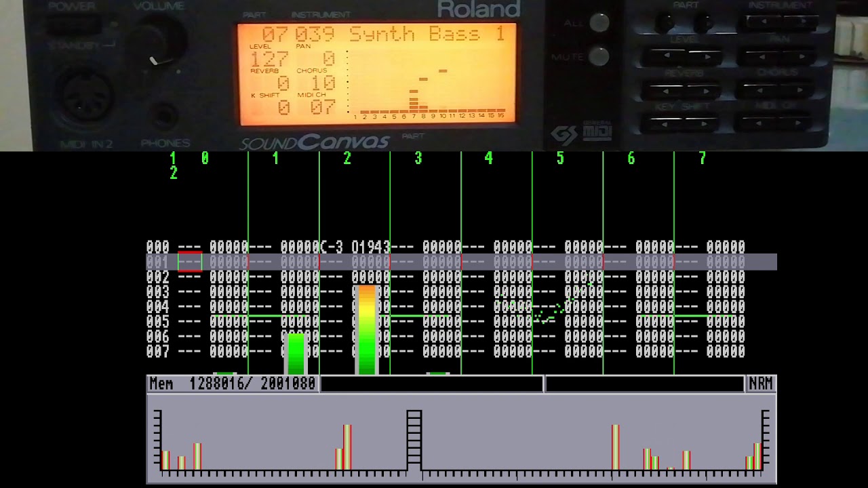The image size is (868, 488).
Task: Click the pattern number 1 above 2
Action: point(173,158)
